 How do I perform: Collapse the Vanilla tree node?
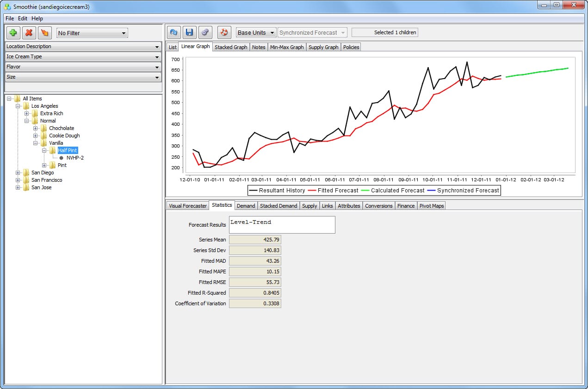[36, 143]
